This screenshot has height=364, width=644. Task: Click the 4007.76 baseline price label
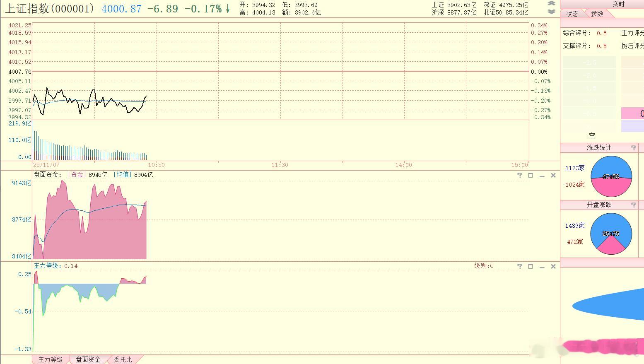pos(19,72)
